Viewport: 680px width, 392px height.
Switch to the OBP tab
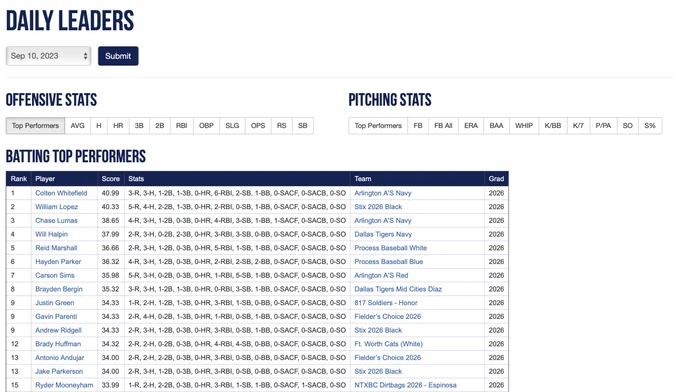206,126
